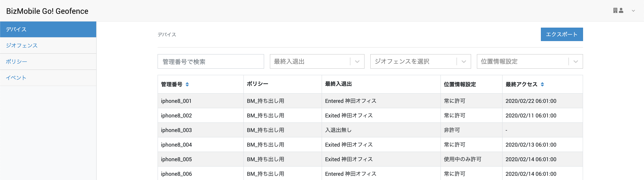Focus the 管理番号で検索 search field

point(210,62)
